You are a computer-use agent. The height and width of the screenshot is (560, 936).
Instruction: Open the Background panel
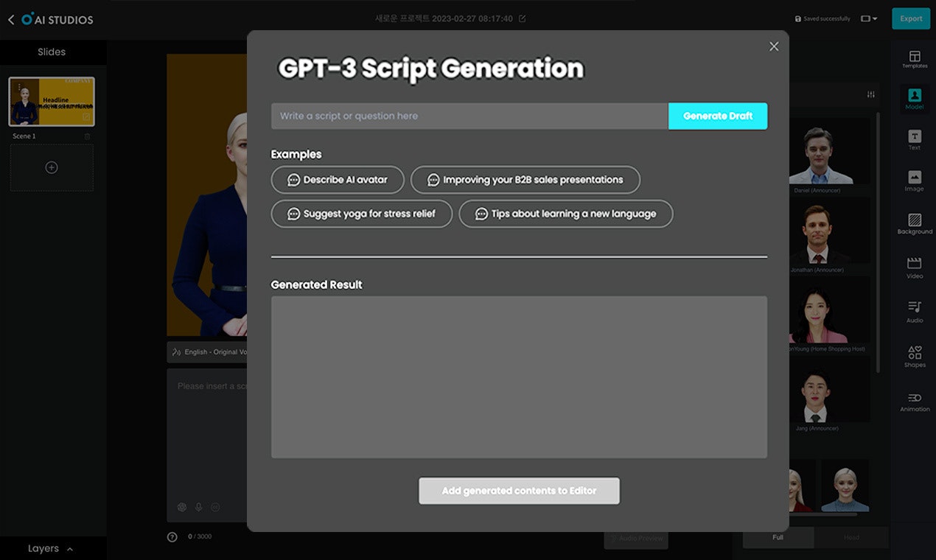[915, 224]
